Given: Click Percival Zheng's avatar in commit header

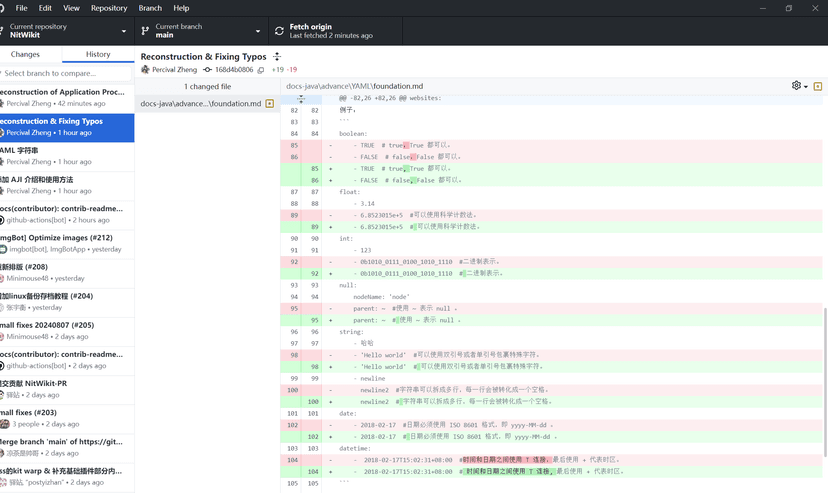Looking at the screenshot, I should 146,70.
